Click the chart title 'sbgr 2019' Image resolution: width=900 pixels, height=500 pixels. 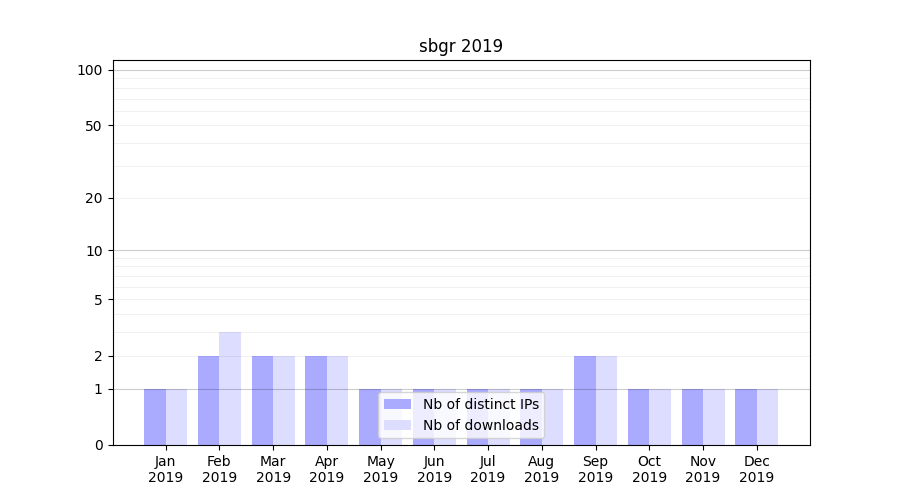(460, 46)
